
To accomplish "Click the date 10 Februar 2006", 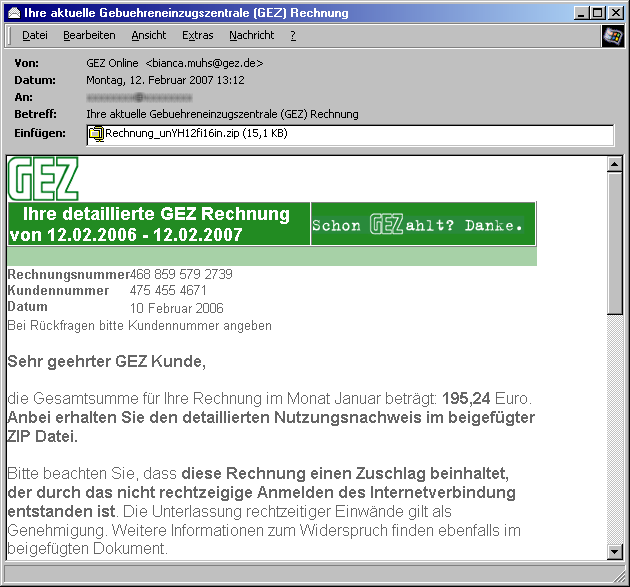I will [176, 308].
